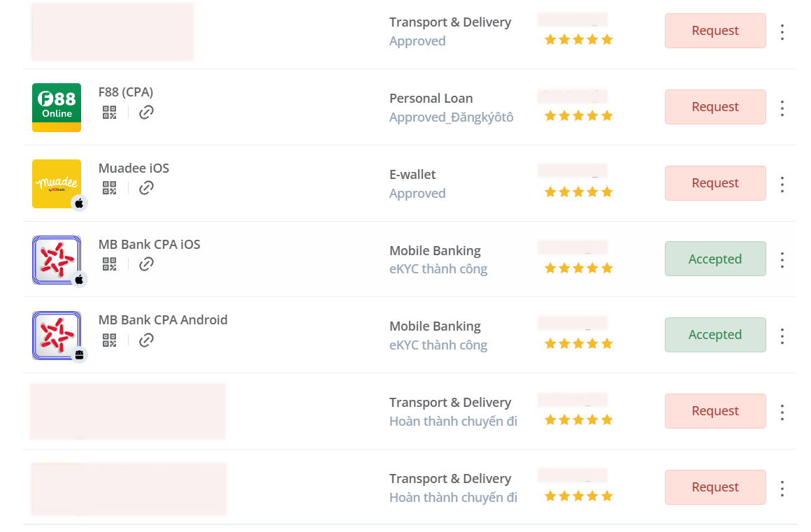Click link icon for MB Bank CPA Android
The height and width of the screenshot is (532, 811).
(x=146, y=340)
